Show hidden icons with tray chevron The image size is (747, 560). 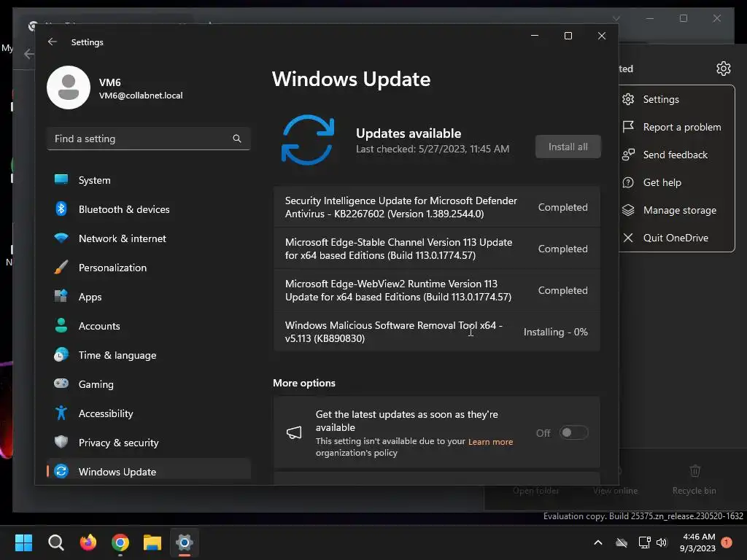tap(598, 542)
